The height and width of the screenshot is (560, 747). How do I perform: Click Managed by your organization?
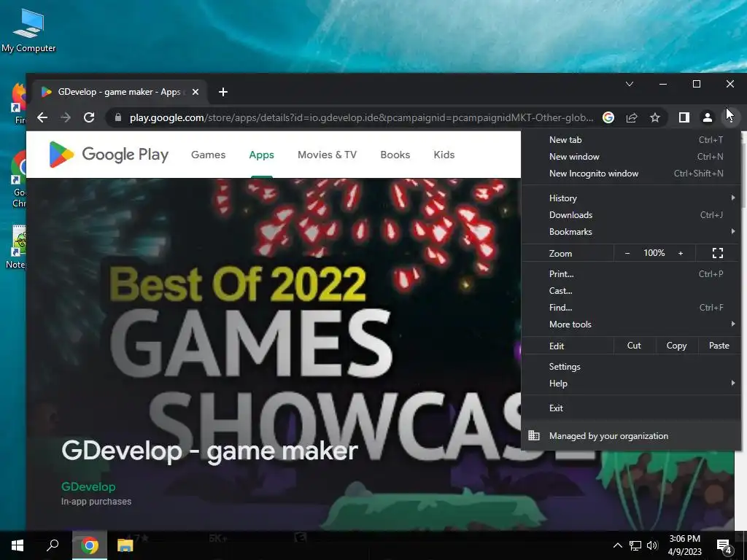pyautogui.click(x=631, y=436)
